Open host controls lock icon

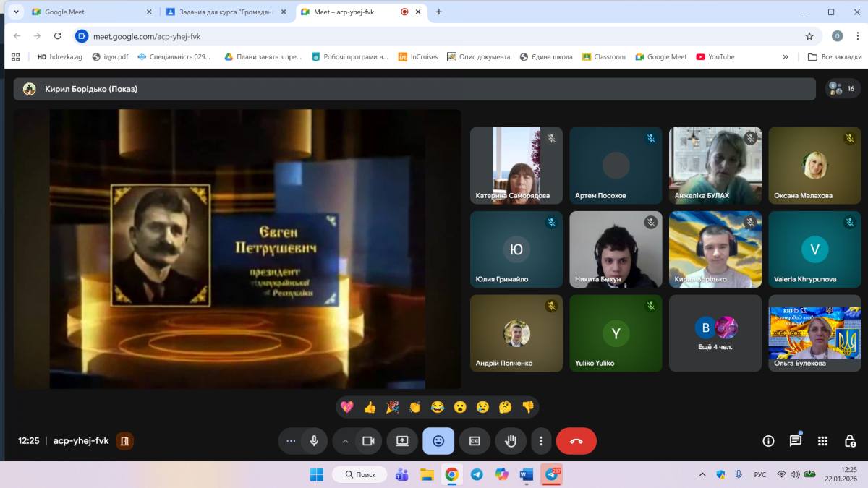tap(850, 441)
